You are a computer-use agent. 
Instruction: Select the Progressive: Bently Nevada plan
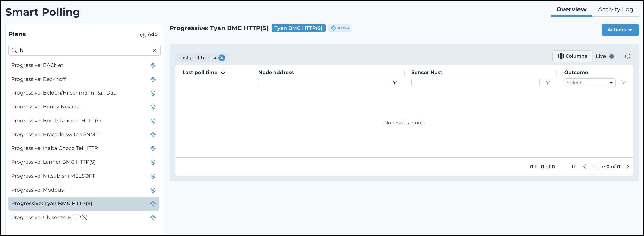pyautogui.click(x=84, y=107)
